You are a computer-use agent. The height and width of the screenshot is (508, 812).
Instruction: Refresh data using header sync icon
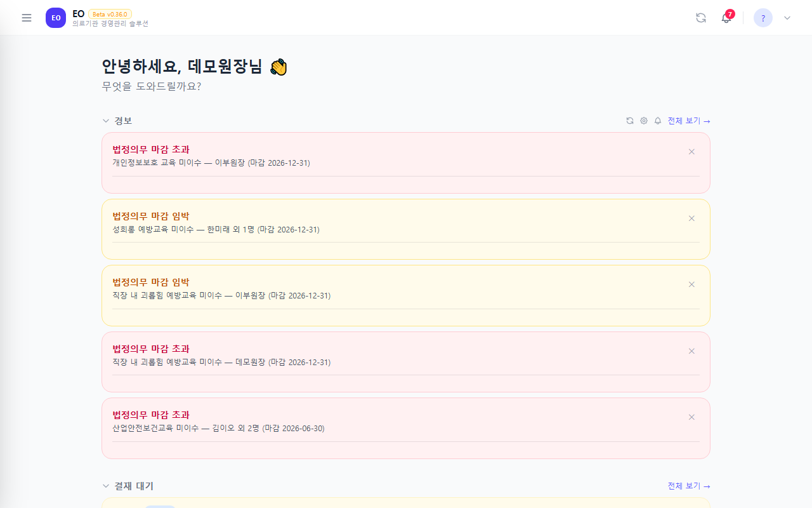[x=701, y=18]
